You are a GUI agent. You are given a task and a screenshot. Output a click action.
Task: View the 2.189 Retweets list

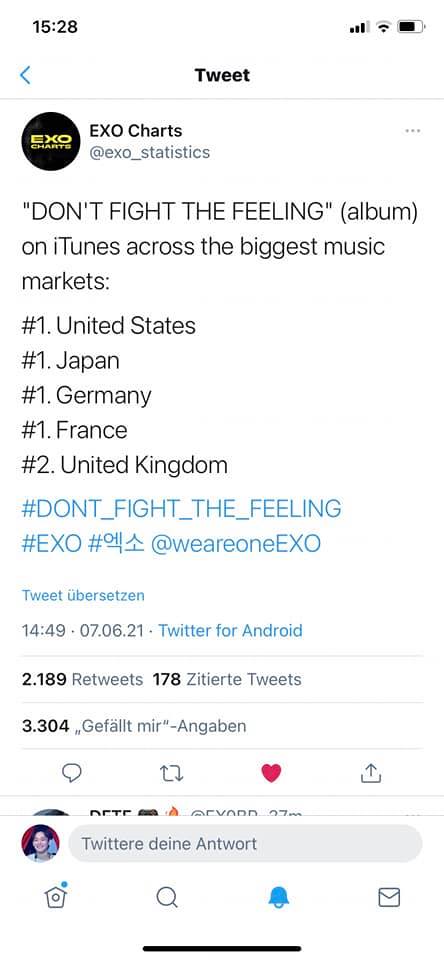pos(82,680)
